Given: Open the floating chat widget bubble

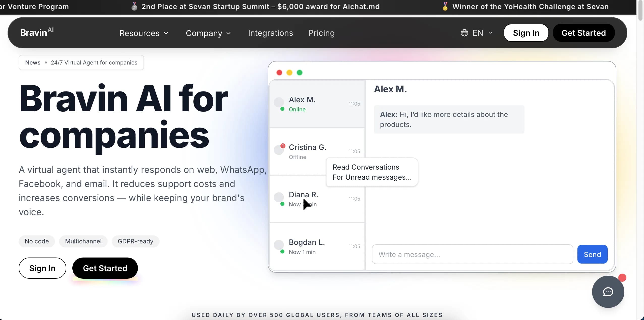Looking at the screenshot, I should pos(608,292).
